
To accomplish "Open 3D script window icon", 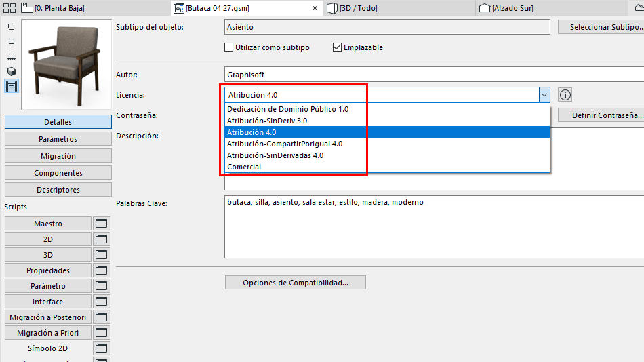I will point(102,255).
